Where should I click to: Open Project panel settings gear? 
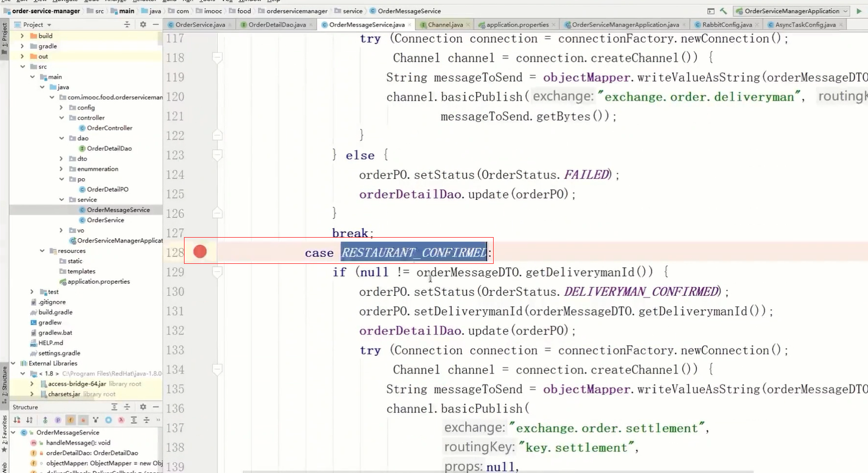coord(143,24)
